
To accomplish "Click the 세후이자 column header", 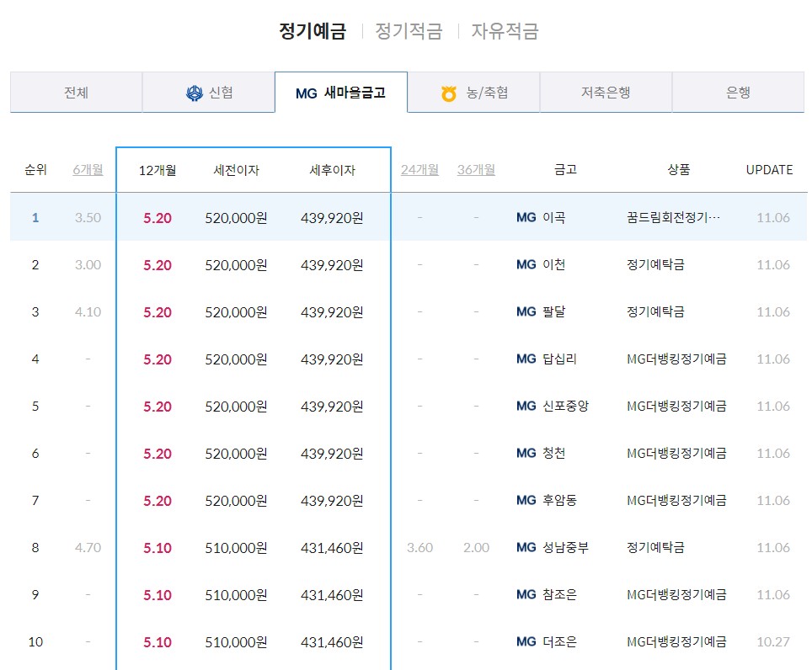I will [332, 170].
